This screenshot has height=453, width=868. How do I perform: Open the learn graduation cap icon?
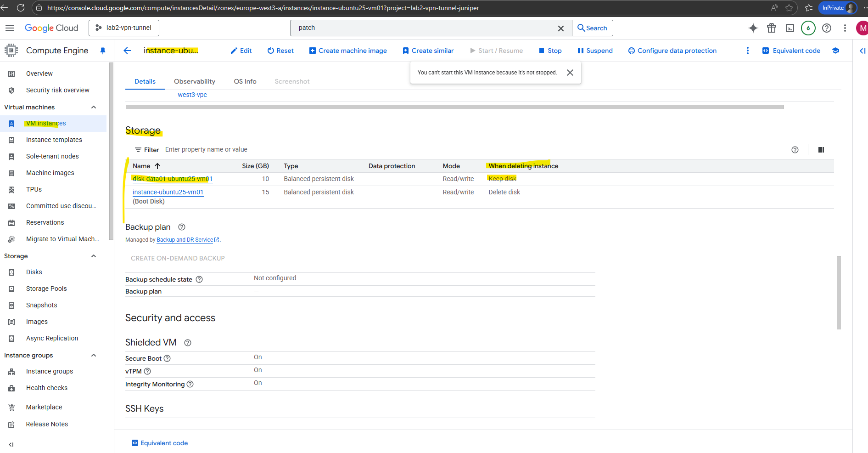click(x=836, y=51)
